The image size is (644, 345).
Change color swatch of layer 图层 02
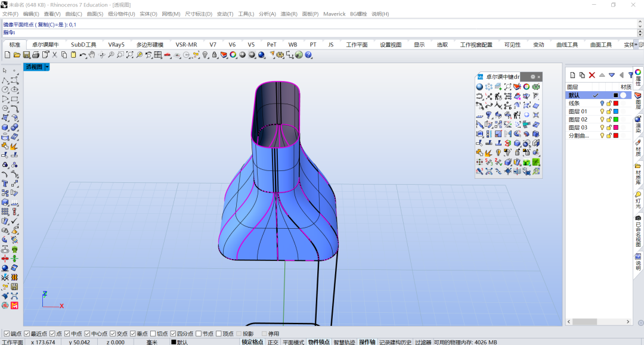coord(615,120)
